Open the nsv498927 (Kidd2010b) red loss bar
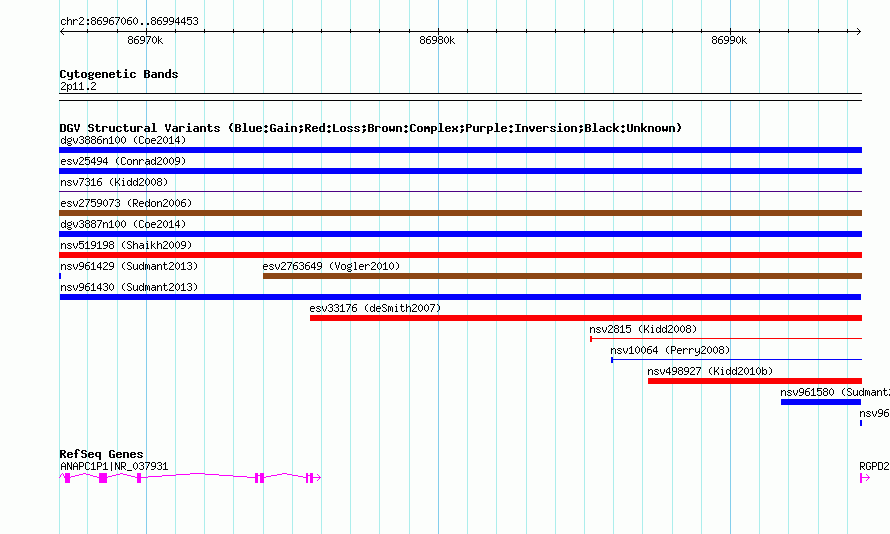The height and width of the screenshot is (534, 890). pyautogui.click(x=755, y=381)
